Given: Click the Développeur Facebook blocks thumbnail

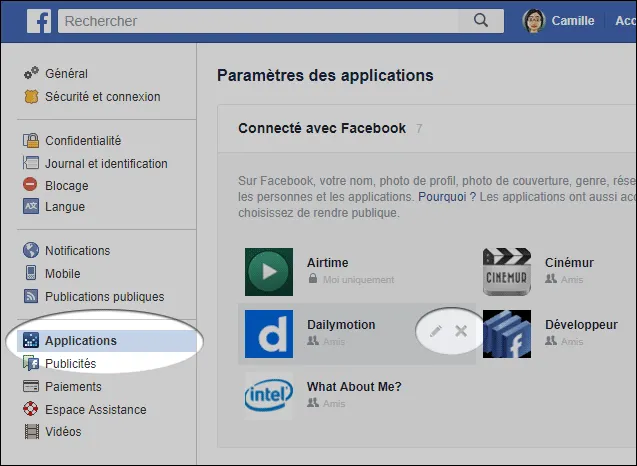Looking at the screenshot, I should coord(507,334).
